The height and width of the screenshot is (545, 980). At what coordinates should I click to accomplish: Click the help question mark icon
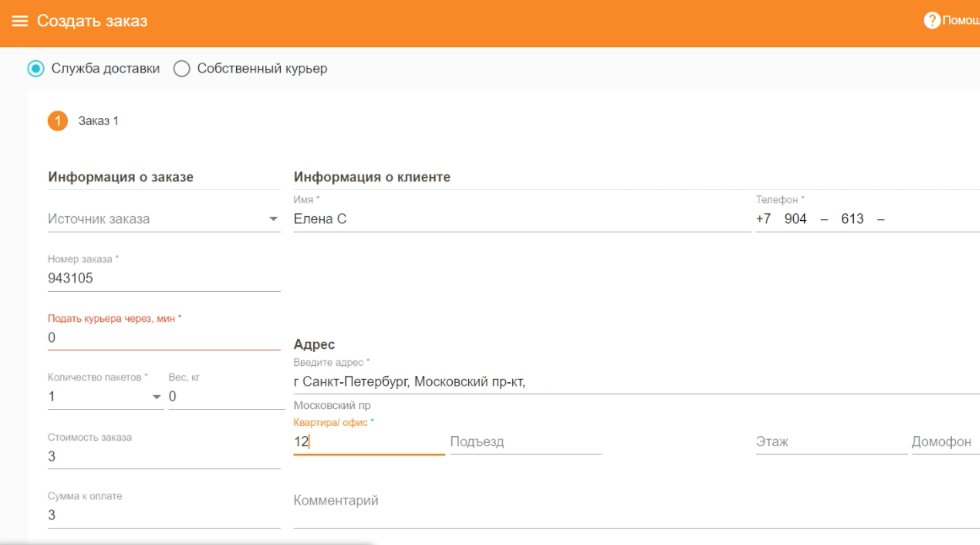coord(931,20)
